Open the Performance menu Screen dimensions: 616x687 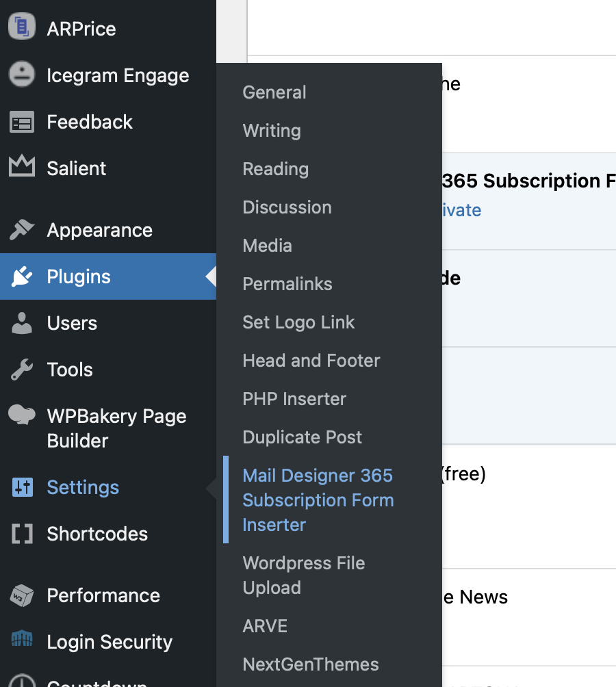(x=103, y=595)
